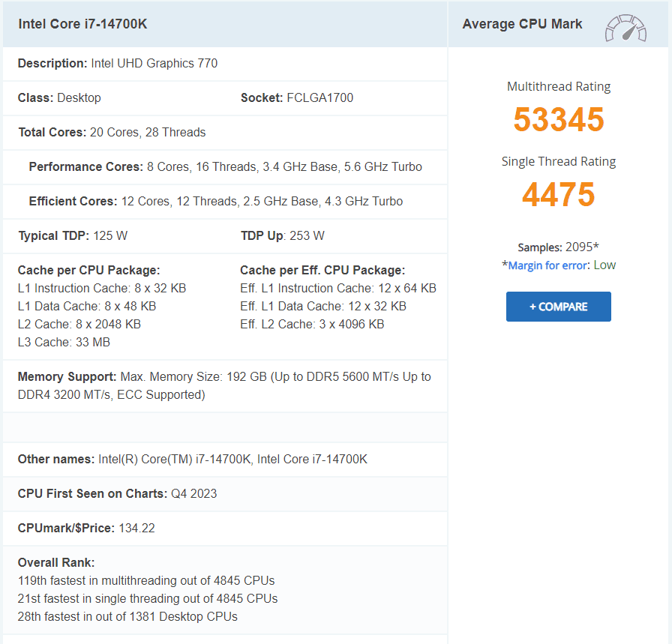This screenshot has width=672, height=644.
Task: Click CPU First Seen on Charts: Q4 2023
Action: click(118, 493)
